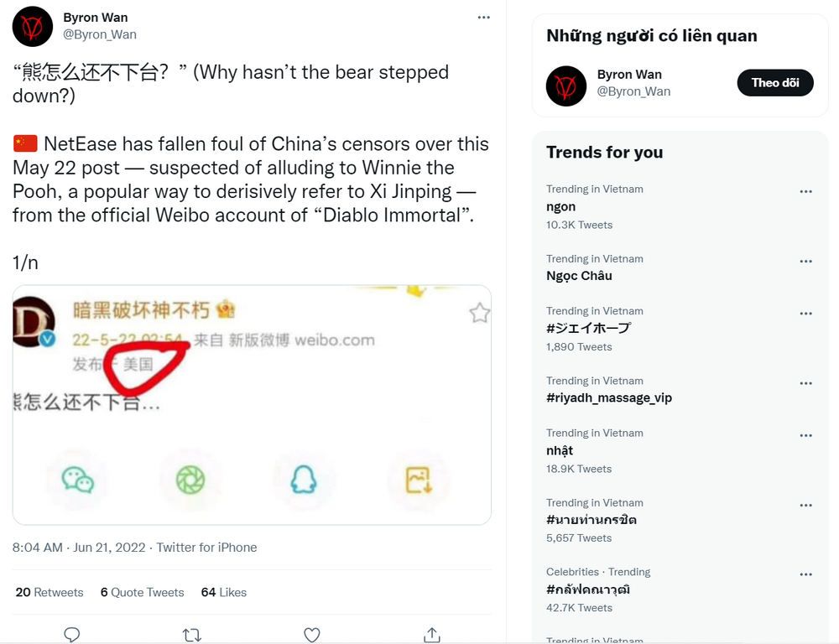View the 20 Retweets list

pyautogui.click(x=50, y=592)
